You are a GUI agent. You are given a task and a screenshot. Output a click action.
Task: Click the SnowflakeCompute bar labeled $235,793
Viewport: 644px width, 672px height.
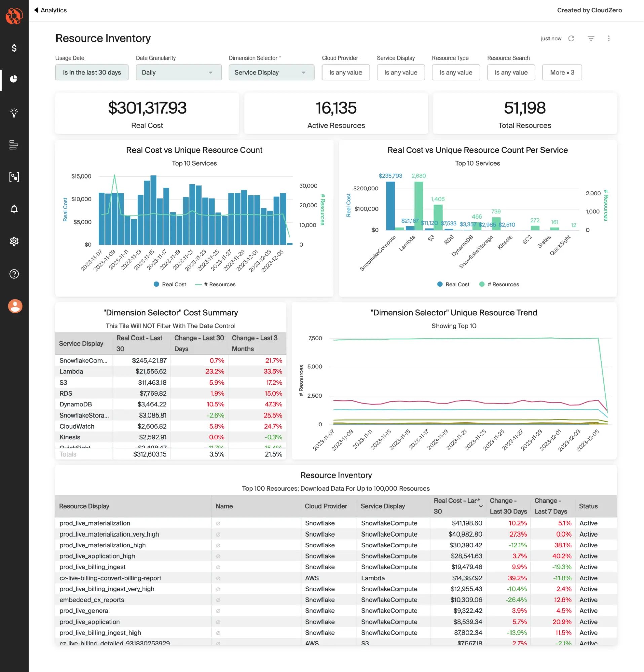[390, 206]
